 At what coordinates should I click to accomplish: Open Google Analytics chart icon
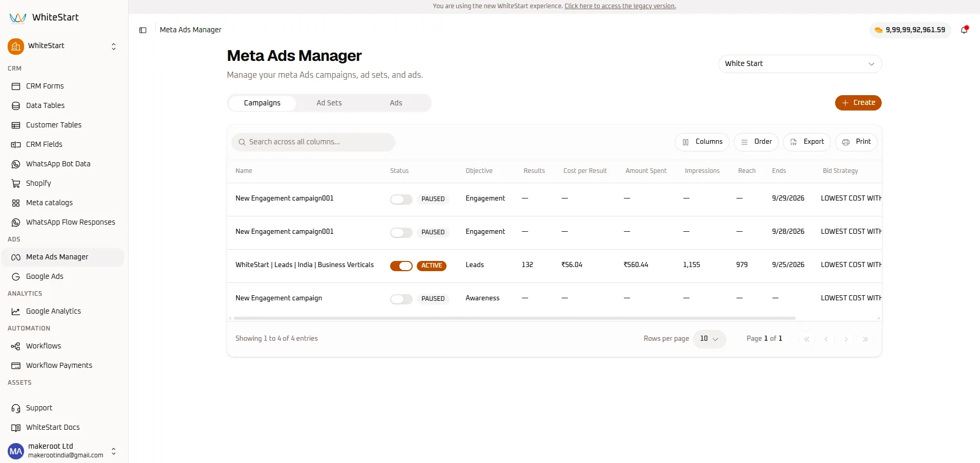point(16,312)
